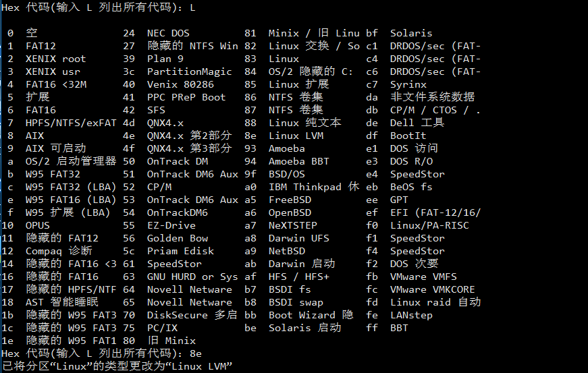
Task: Click the 'Linux' entry with code 83
Action: click(x=284, y=59)
